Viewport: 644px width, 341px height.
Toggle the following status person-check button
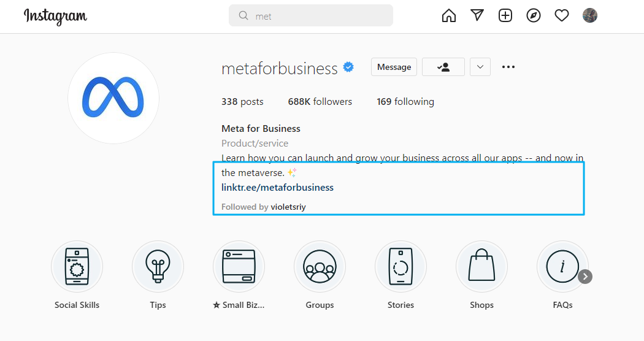pos(443,67)
